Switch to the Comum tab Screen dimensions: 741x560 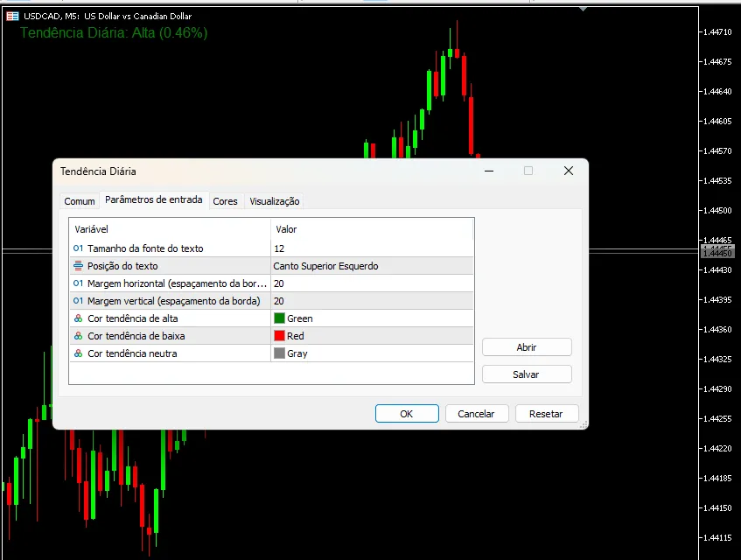click(80, 201)
